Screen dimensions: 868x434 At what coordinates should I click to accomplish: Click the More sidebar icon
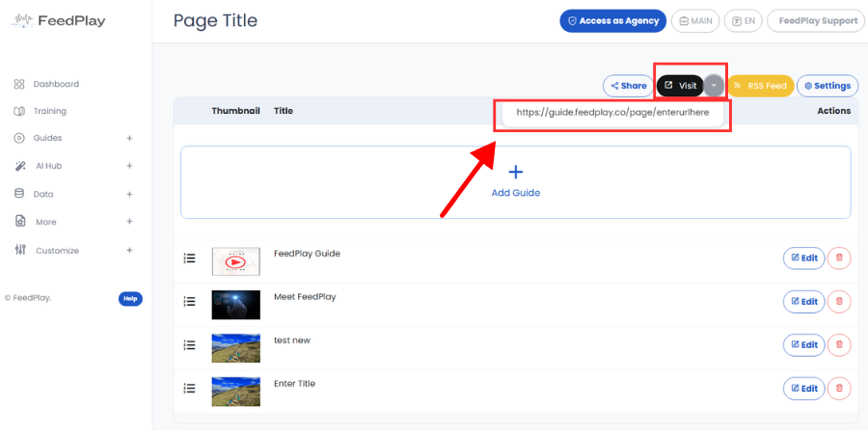tap(19, 222)
